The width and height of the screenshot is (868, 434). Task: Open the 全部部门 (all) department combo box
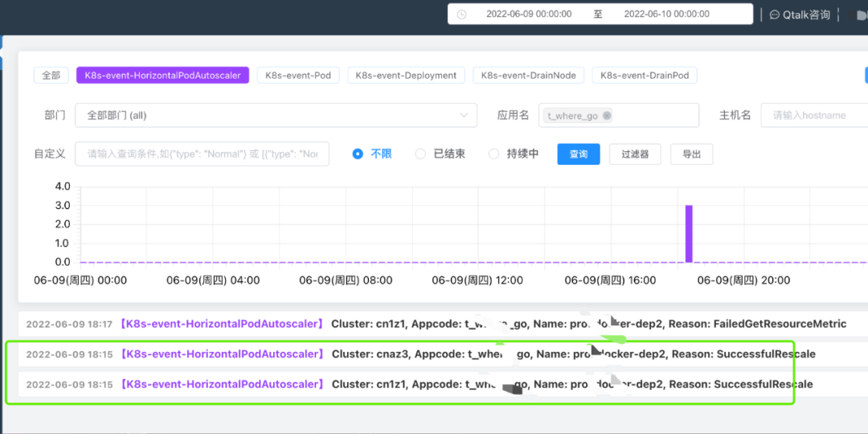[x=276, y=115]
